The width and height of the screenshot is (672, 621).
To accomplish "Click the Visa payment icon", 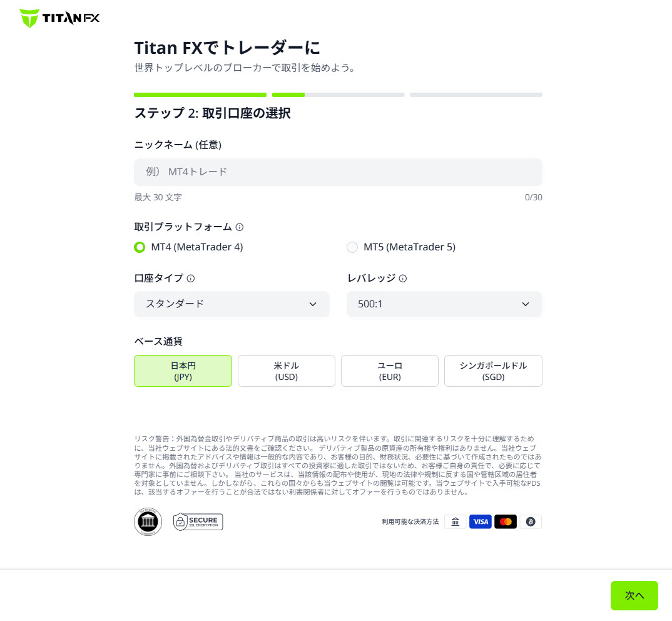I will (481, 521).
